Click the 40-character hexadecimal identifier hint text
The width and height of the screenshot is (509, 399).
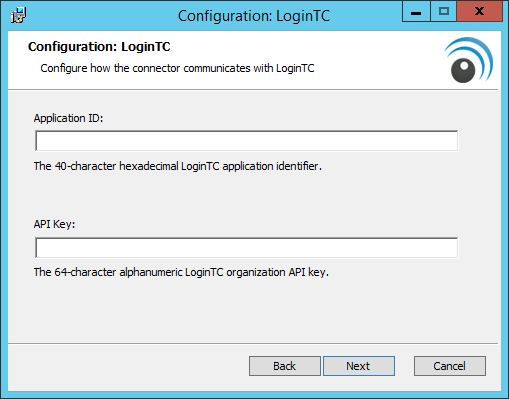point(178,166)
